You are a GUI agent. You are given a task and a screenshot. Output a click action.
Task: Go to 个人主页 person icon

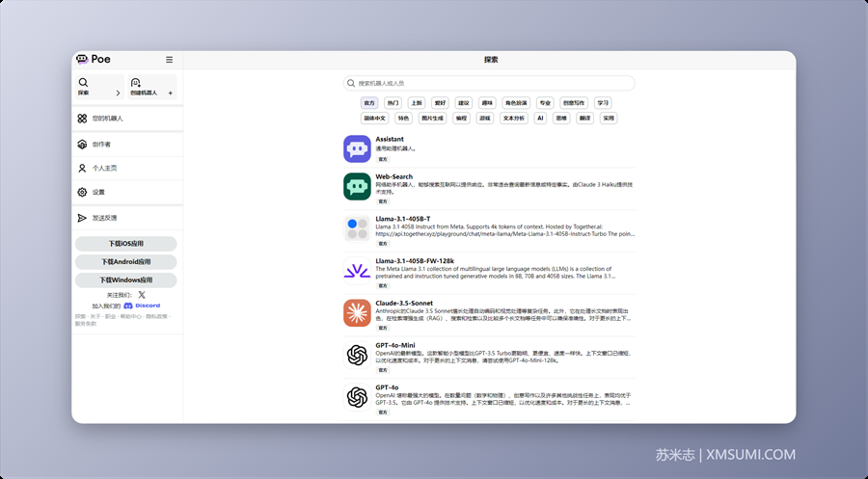83,168
